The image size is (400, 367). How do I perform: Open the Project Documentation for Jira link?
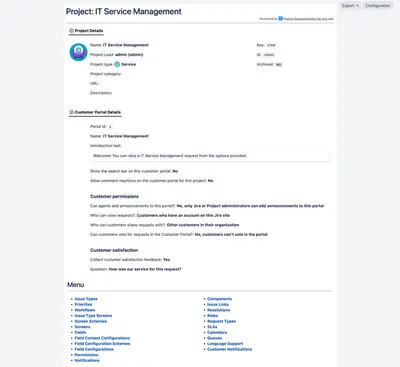tap(308, 19)
